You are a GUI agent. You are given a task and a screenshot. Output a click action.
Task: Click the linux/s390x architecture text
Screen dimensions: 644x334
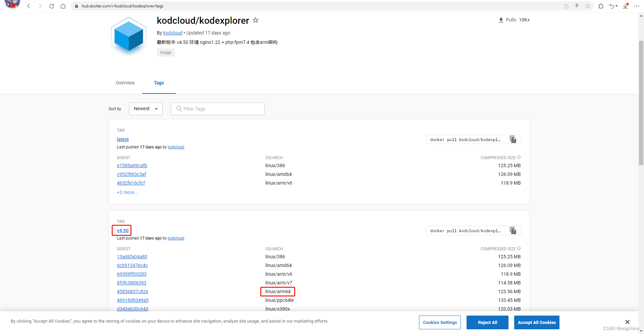pos(278,309)
